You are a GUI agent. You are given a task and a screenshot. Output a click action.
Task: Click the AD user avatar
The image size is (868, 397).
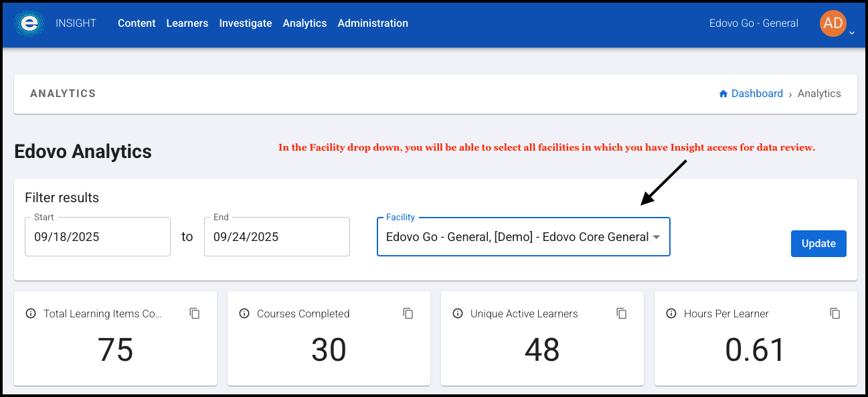(833, 23)
